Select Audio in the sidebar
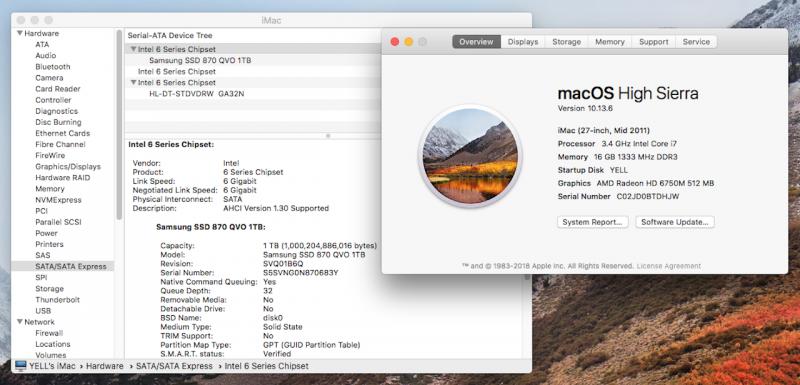 coord(45,56)
